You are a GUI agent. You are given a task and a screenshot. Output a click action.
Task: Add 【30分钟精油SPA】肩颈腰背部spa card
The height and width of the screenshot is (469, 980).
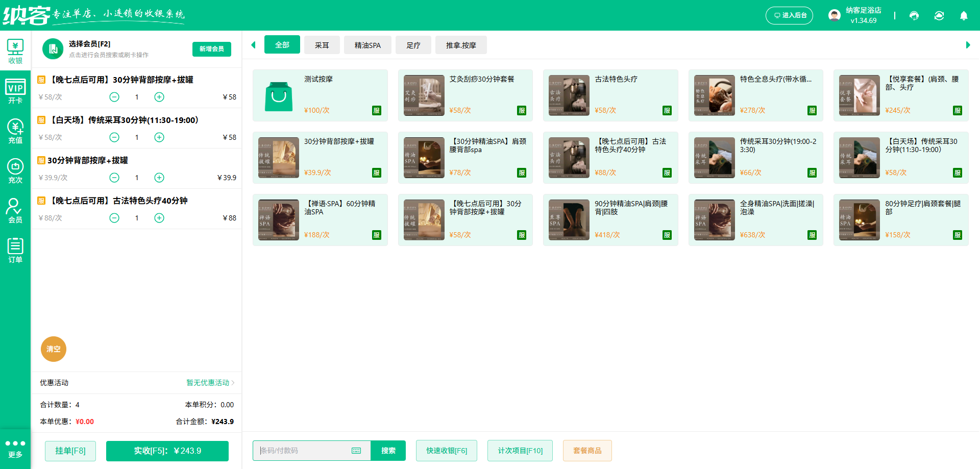click(x=465, y=158)
